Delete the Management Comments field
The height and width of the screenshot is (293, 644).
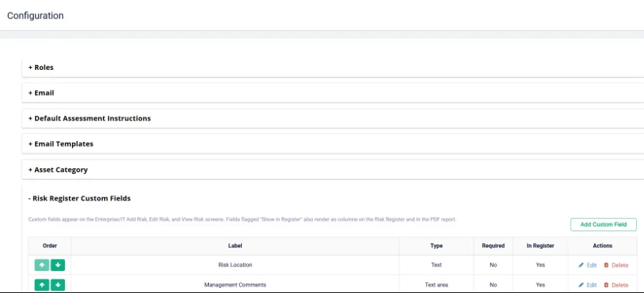coord(615,284)
